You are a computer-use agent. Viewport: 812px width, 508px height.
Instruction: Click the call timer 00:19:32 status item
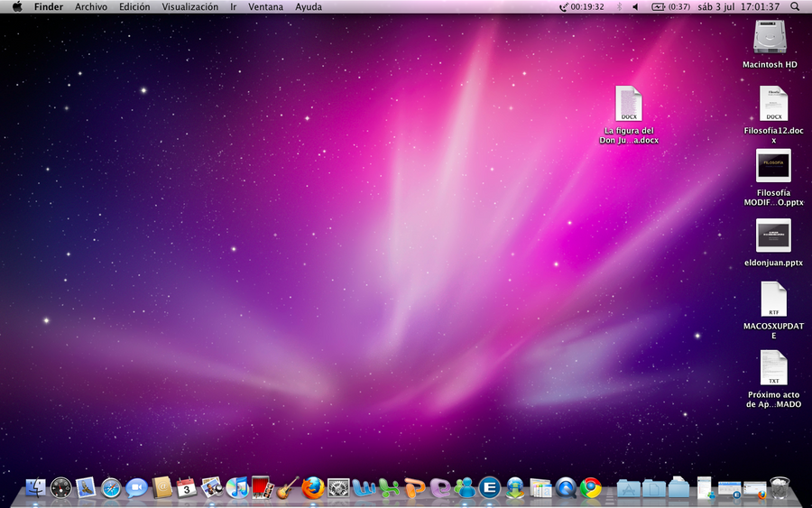click(x=582, y=6)
